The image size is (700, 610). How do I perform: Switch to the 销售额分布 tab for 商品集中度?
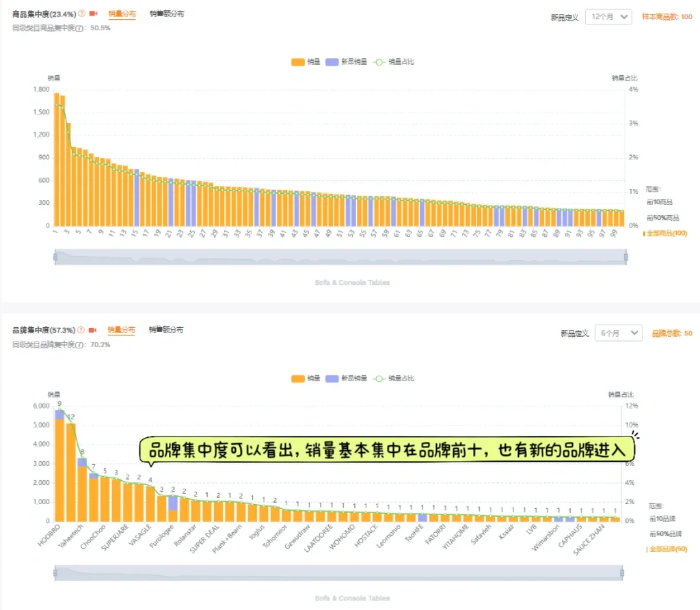coord(167,13)
